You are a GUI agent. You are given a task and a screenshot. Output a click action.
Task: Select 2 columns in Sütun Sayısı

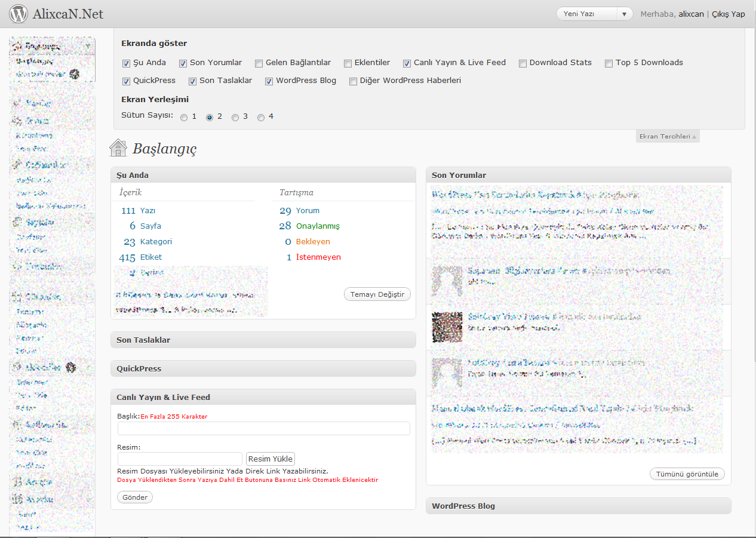(x=210, y=118)
